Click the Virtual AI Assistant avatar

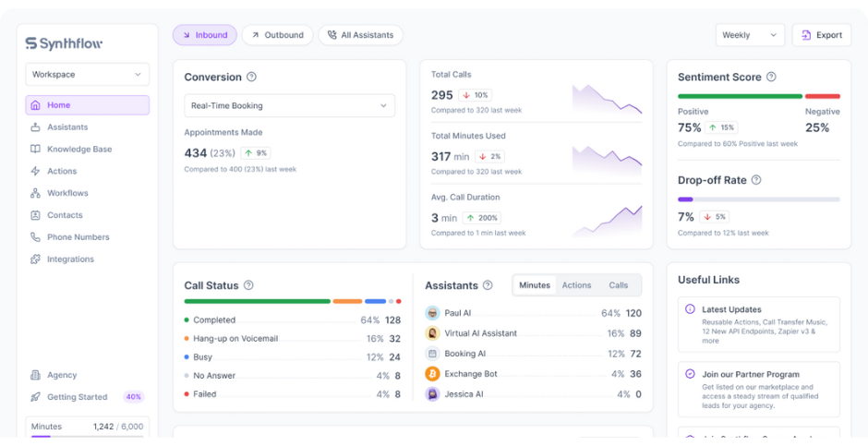point(432,333)
